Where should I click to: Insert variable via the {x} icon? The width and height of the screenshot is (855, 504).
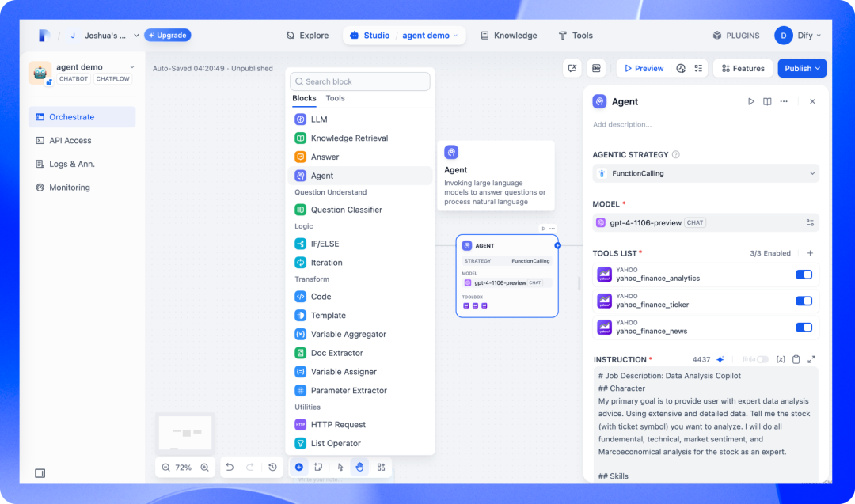click(x=781, y=360)
